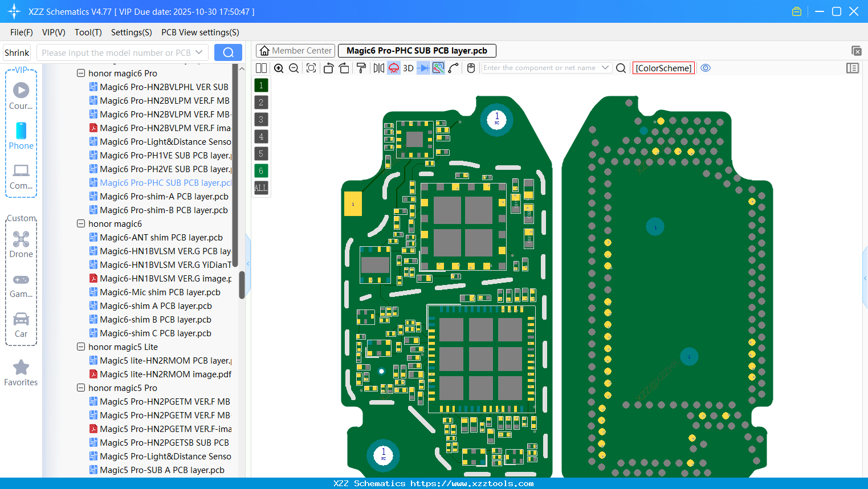Viewport: 868px width, 489px height.
Task: Select the Magic6 Pro-PHC SUB PCB layer.pcb tab
Action: click(417, 51)
